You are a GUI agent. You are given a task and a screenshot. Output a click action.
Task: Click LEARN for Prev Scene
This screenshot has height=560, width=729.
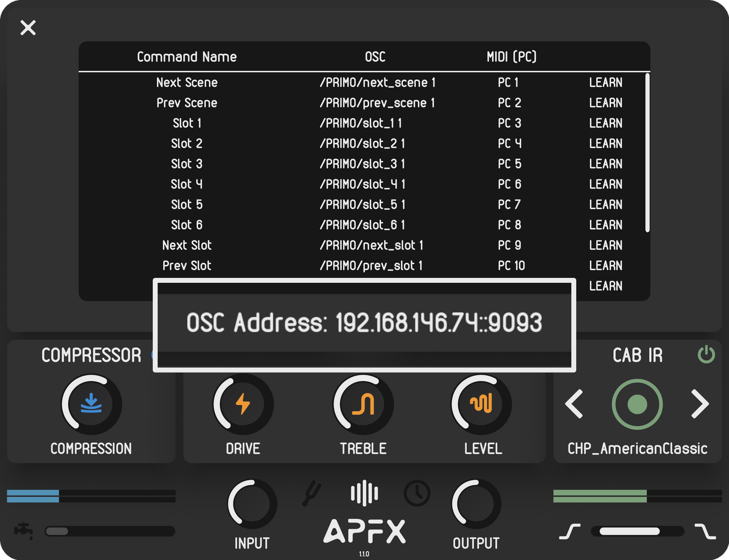[606, 103]
